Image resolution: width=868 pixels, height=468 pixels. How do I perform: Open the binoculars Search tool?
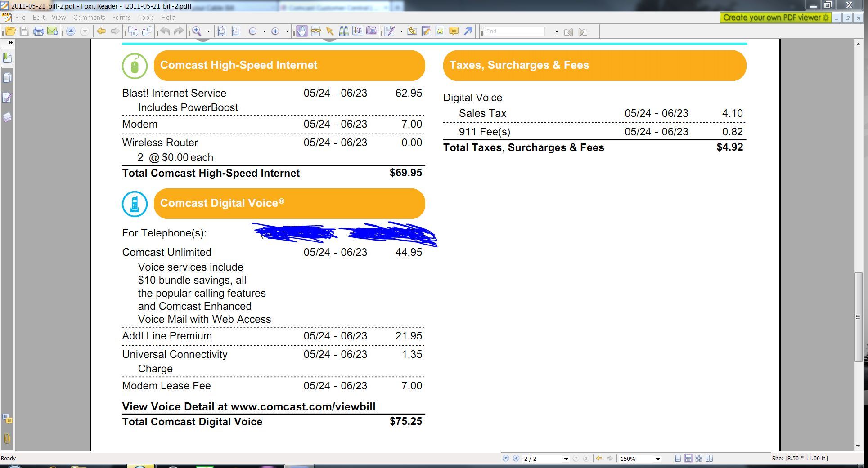[x=344, y=31]
